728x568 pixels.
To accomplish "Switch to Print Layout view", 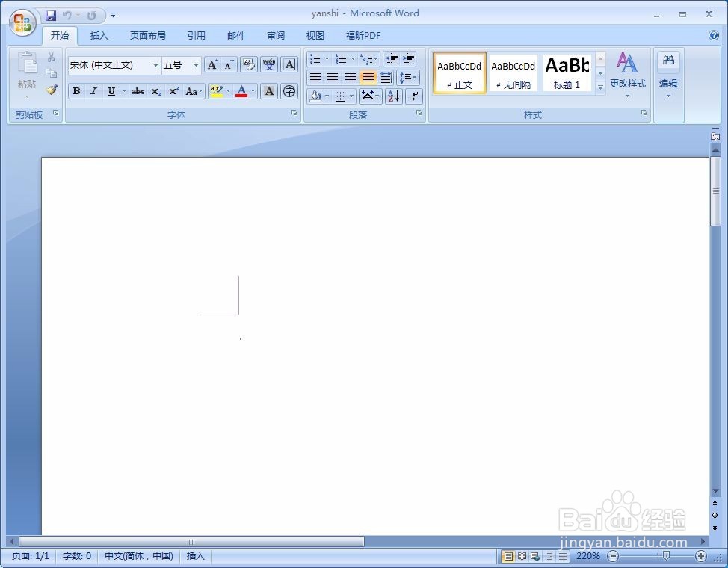I will click(508, 556).
